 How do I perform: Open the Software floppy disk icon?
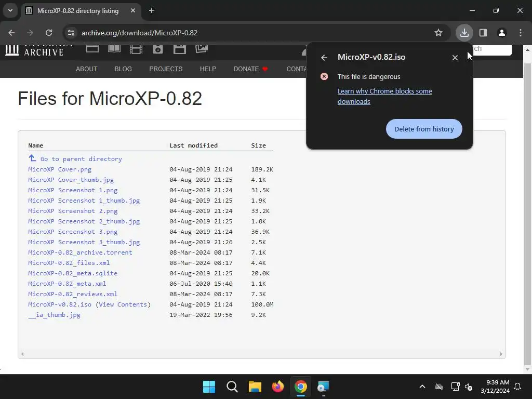[179, 49]
